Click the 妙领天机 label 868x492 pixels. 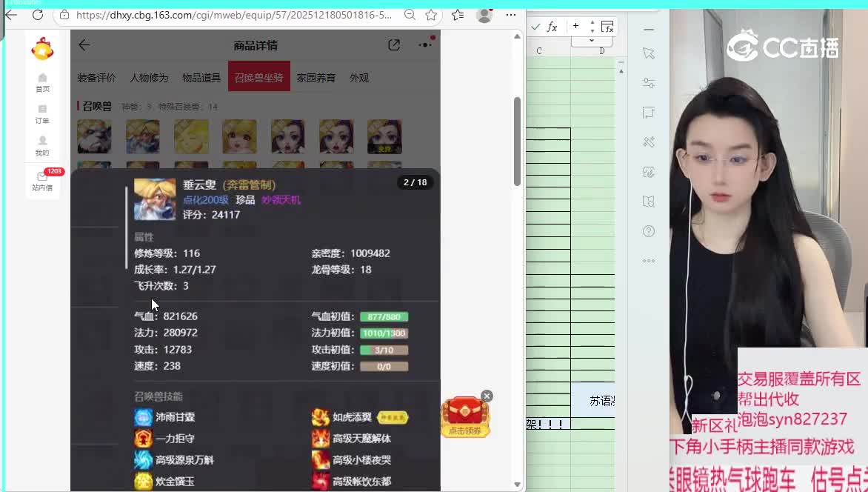click(281, 200)
